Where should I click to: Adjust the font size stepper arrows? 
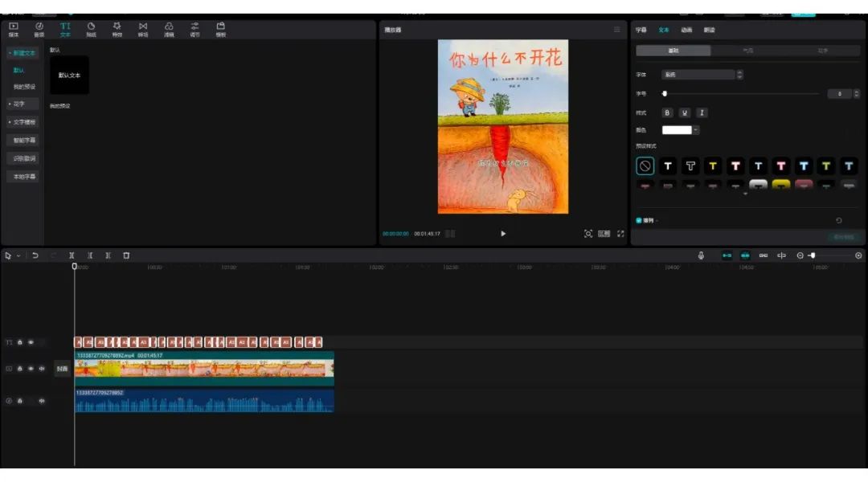(x=857, y=93)
